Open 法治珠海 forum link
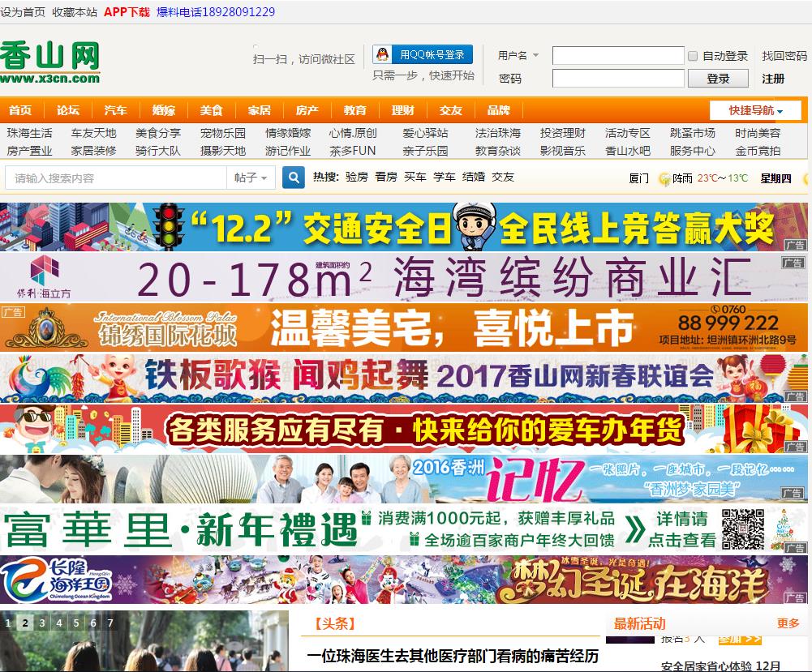The width and height of the screenshot is (812, 672). click(497, 133)
